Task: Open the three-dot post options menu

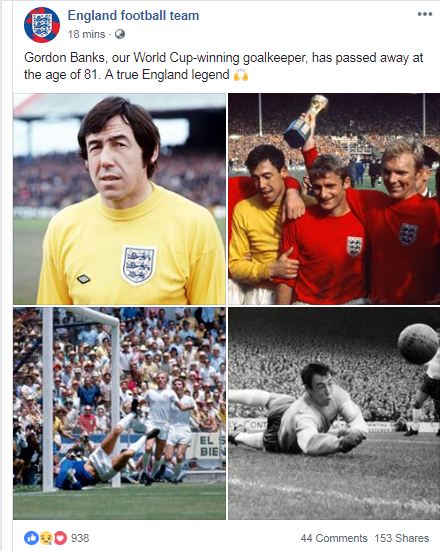Action: point(425,14)
